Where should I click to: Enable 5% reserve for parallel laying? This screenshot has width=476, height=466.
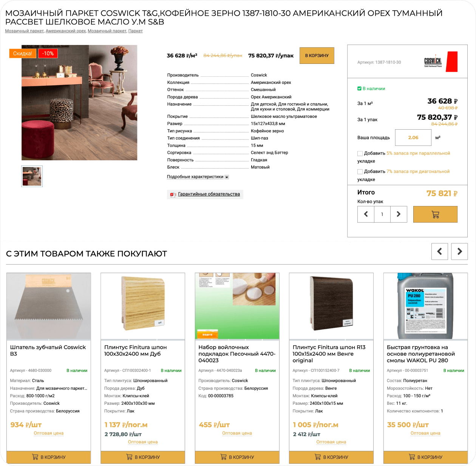pyautogui.click(x=360, y=153)
